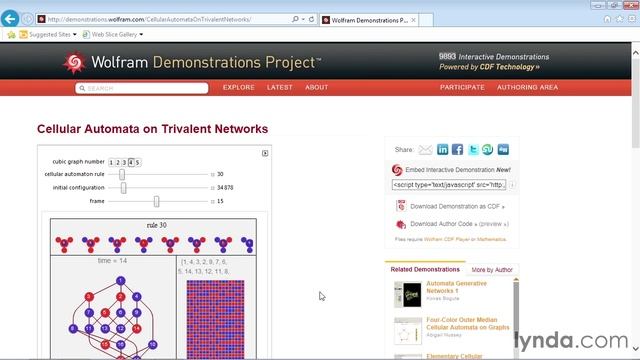The height and width of the screenshot is (360, 640).
Task: Open the LATEST menu item
Action: click(x=280, y=87)
